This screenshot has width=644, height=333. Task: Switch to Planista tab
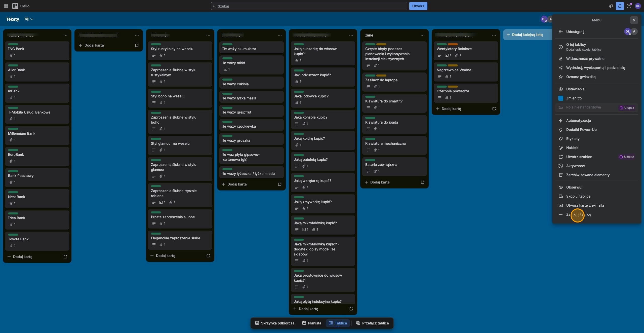point(312,323)
